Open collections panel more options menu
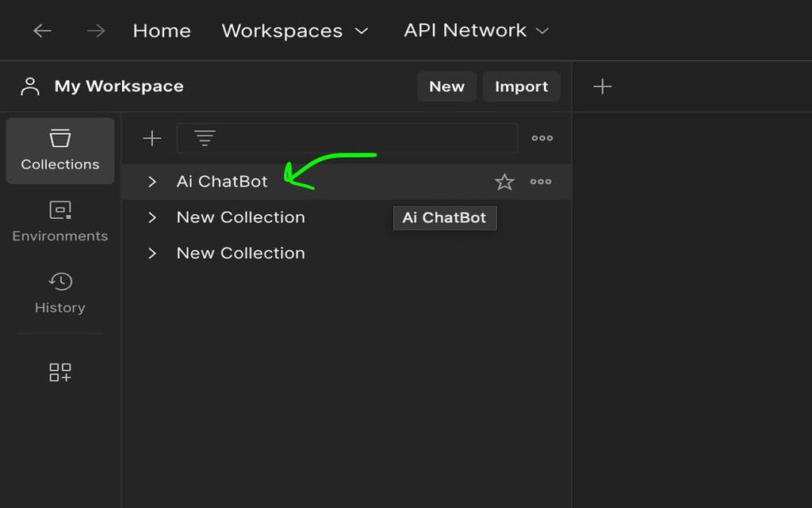 click(x=542, y=138)
